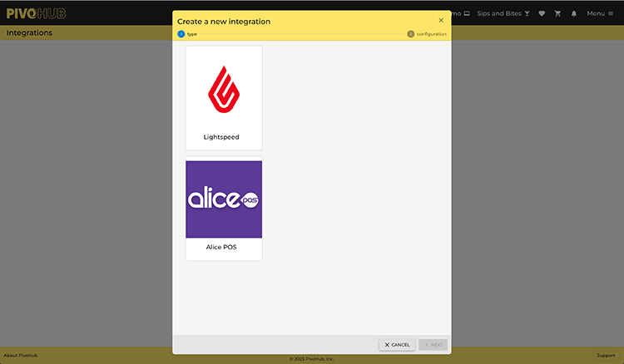Click the cocktail glass icon
Image resolution: width=624 pixels, height=364 pixels.
pos(527,13)
